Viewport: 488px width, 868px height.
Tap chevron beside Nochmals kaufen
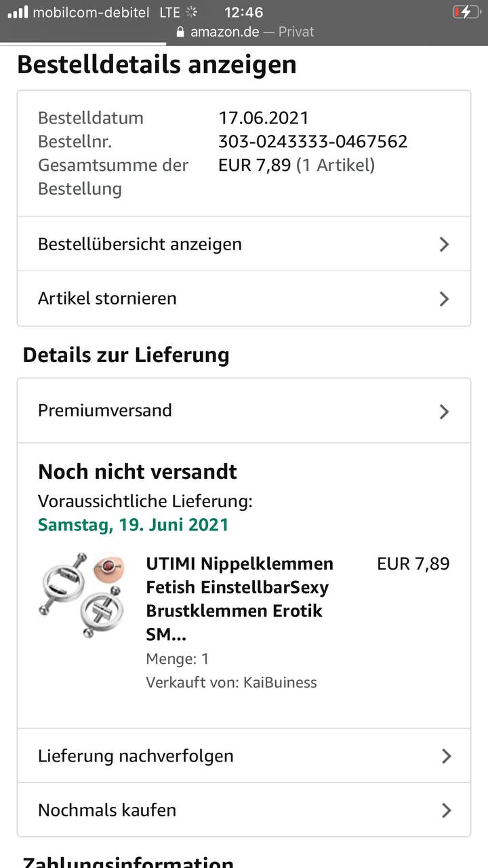(445, 810)
